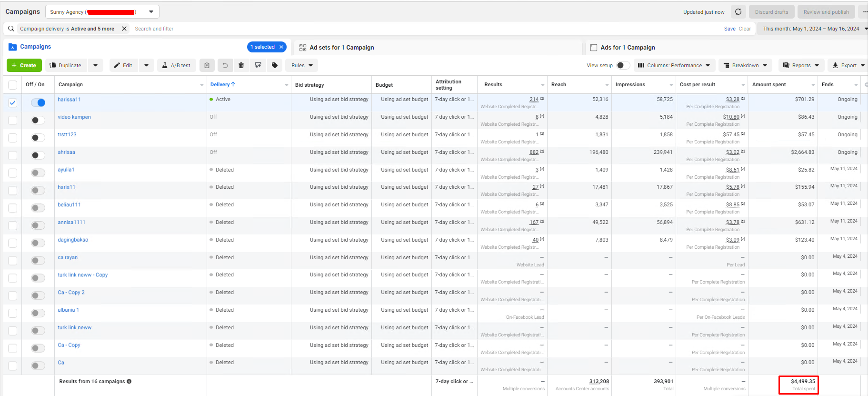Click the paste clipboard icon
The height and width of the screenshot is (396, 868).
207,65
